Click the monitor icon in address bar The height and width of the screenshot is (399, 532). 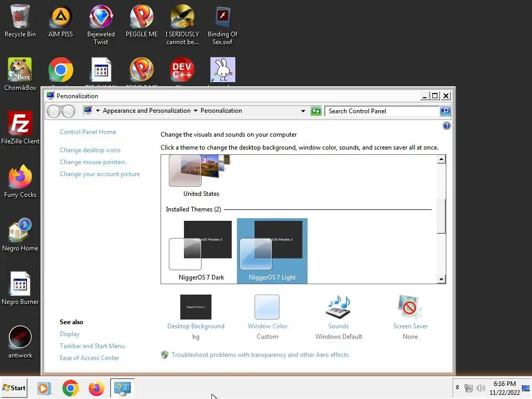(x=88, y=110)
